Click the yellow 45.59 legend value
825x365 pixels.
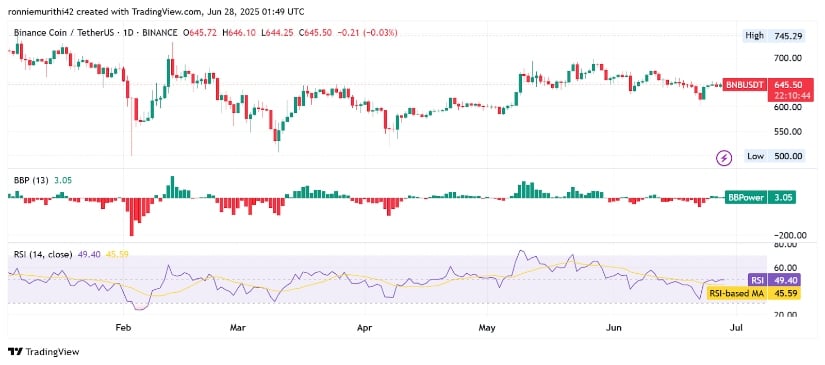(x=117, y=254)
